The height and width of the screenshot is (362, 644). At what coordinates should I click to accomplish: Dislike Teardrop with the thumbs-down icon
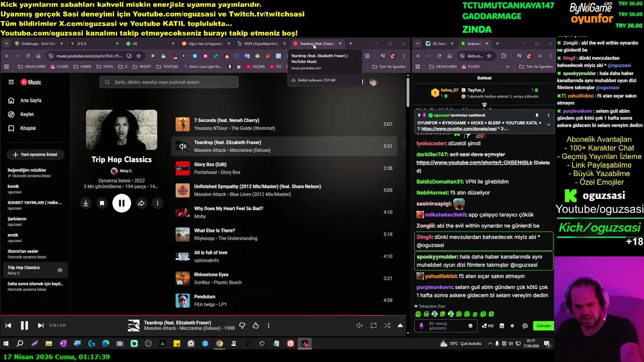pos(242,325)
